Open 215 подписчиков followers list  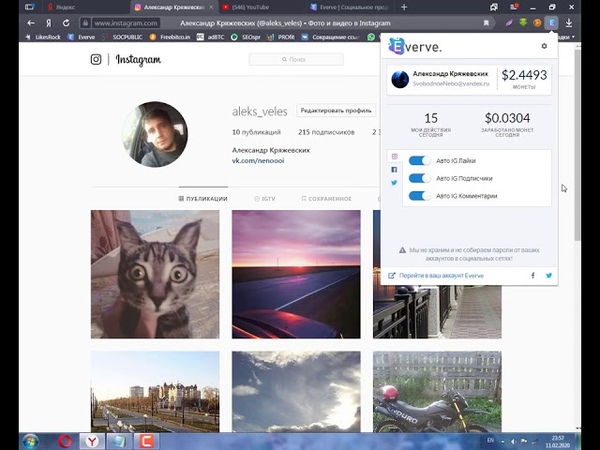pyautogui.click(x=326, y=132)
